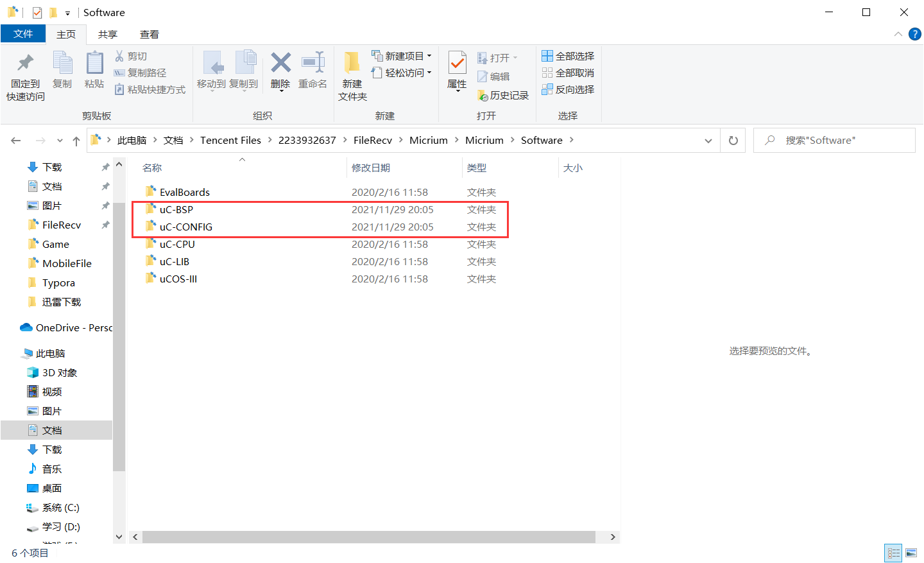Viewport: 924px width, 563px height.
Task: Click Tencent Files in the address path
Action: pos(230,141)
